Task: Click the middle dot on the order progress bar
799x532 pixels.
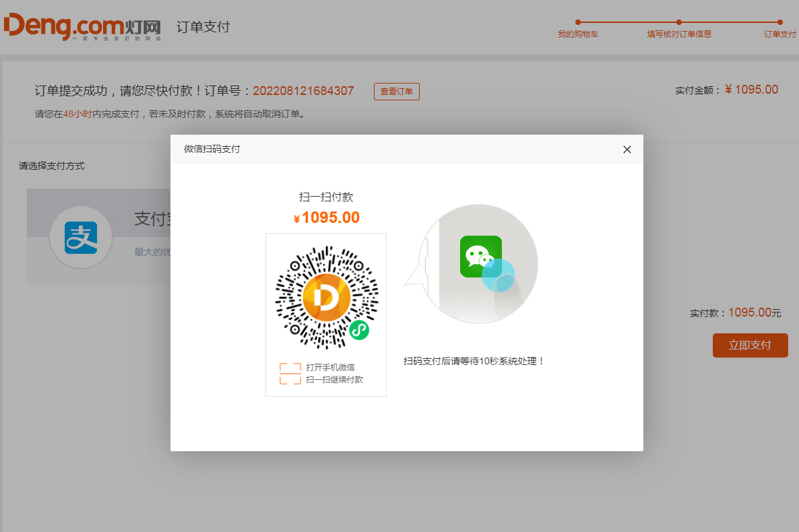Action: coord(678,22)
